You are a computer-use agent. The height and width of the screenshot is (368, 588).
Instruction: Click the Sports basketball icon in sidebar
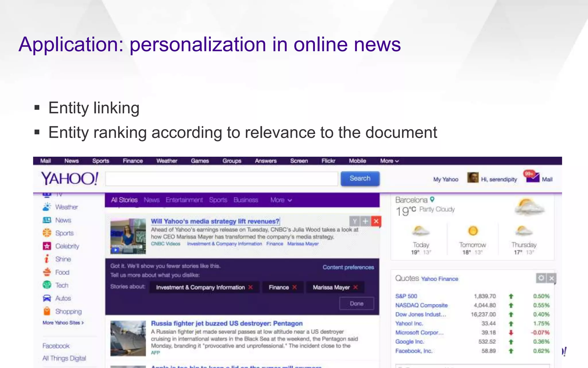(x=47, y=233)
